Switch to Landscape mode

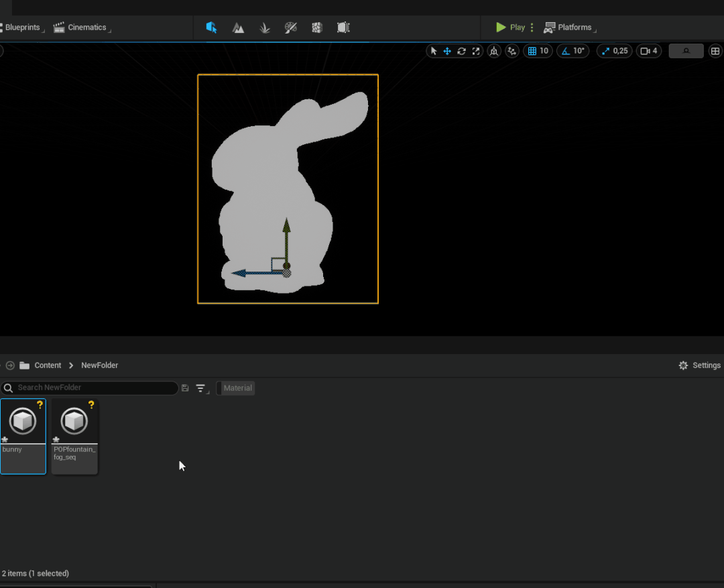click(238, 27)
